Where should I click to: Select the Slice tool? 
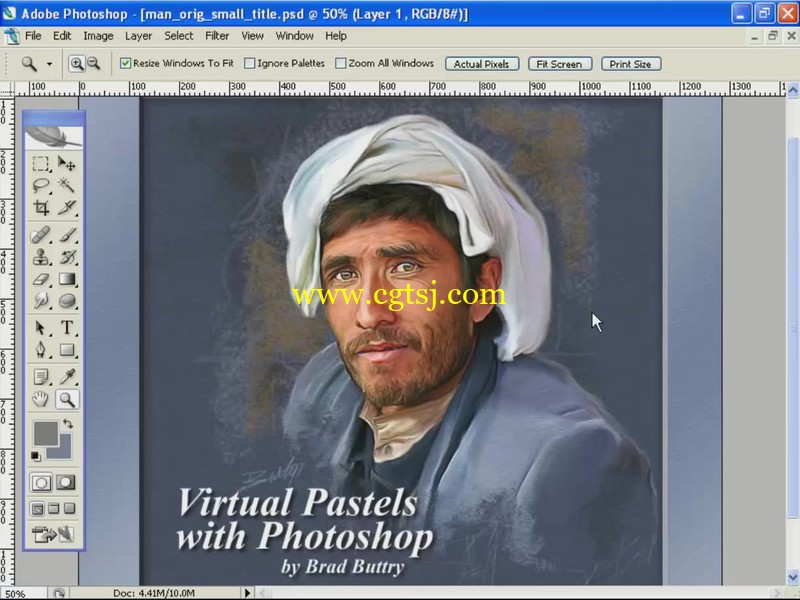click(66, 207)
